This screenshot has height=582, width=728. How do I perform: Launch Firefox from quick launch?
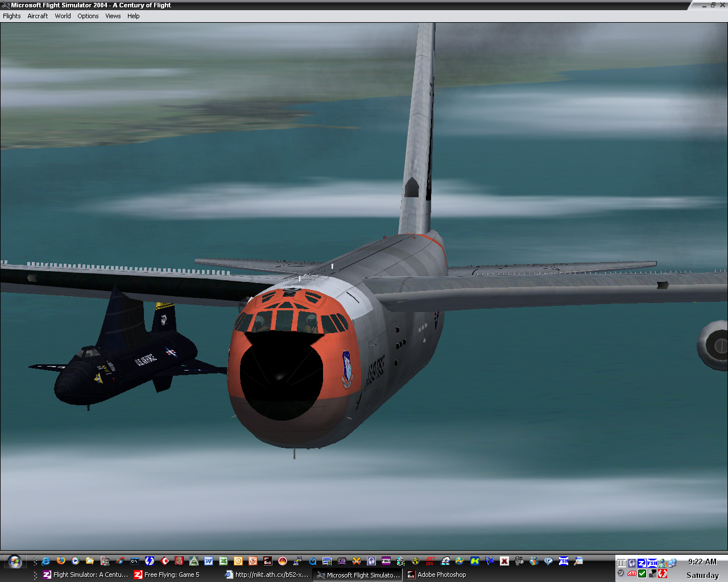[x=61, y=561]
